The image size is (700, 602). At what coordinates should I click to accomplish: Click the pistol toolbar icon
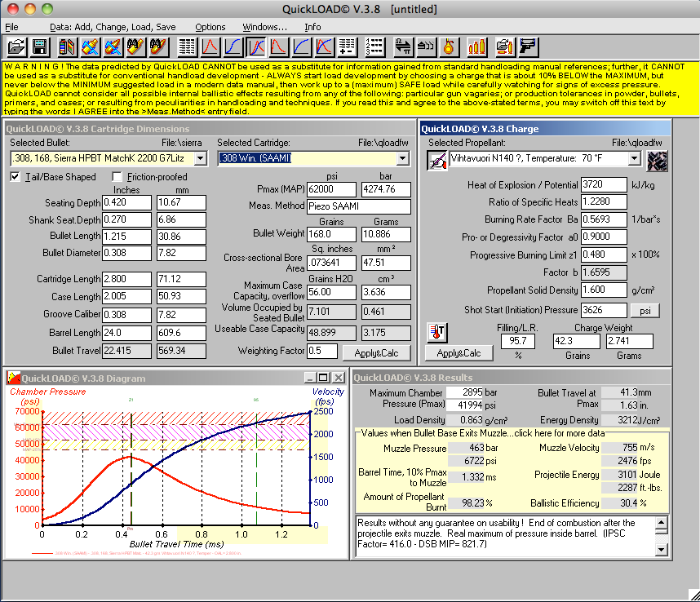[x=528, y=46]
